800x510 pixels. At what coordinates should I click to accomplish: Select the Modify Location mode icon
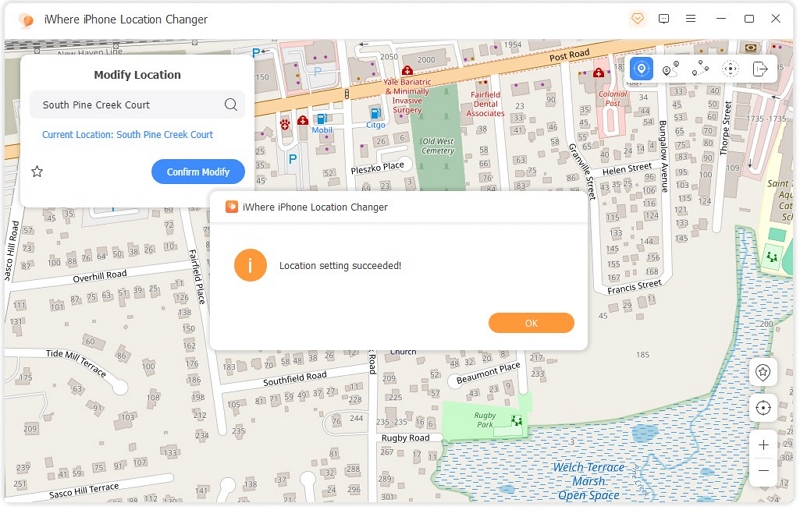tap(641, 68)
